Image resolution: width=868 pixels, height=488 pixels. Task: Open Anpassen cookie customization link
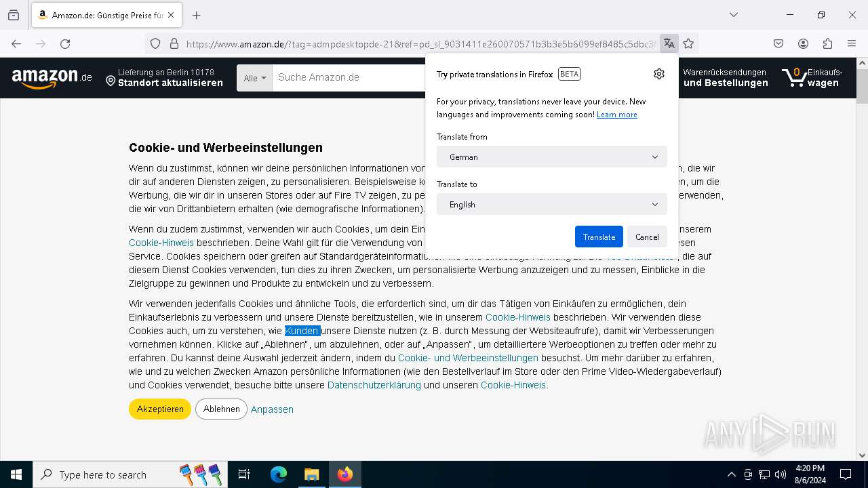(272, 409)
